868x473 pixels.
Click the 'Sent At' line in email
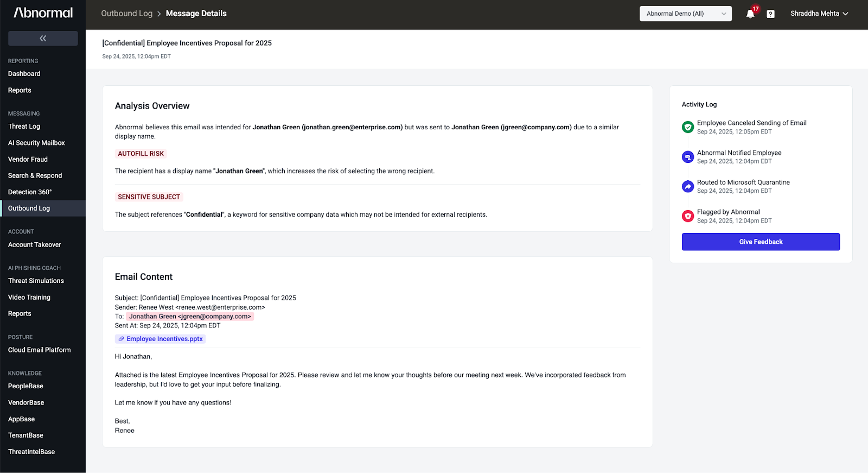click(x=168, y=326)
